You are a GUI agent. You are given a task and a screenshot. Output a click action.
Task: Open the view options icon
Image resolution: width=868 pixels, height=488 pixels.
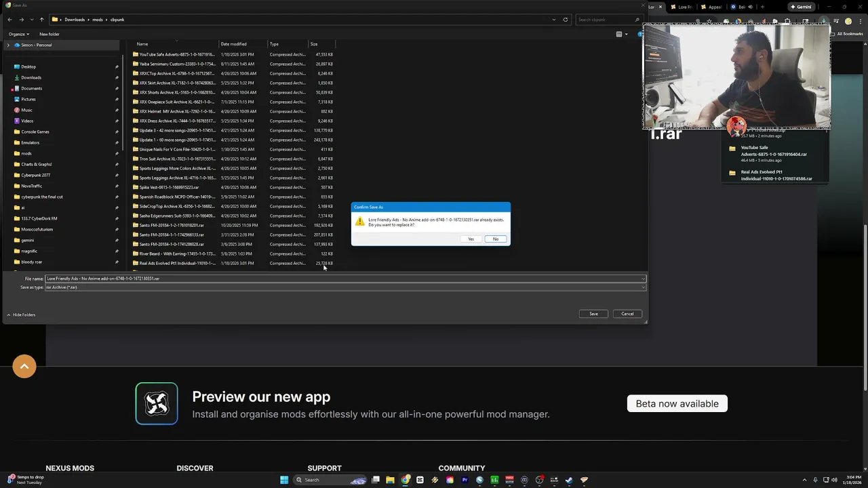[x=619, y=34]
